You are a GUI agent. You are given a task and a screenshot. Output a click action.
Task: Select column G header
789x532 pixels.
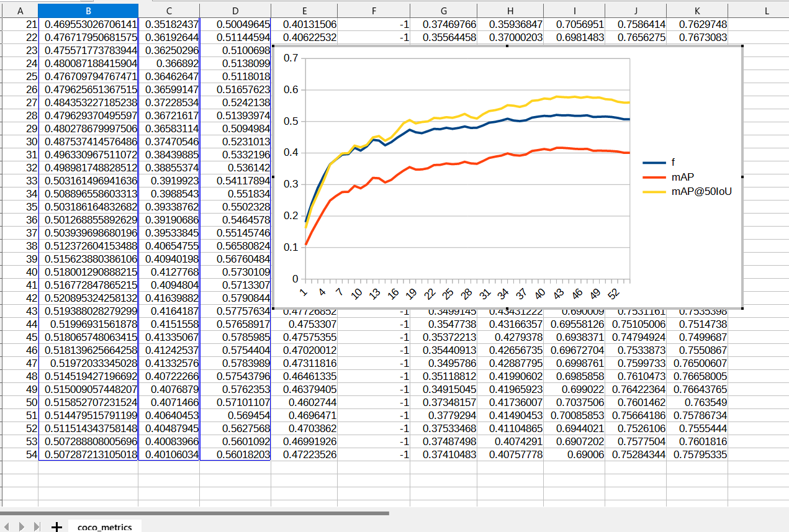point(443,11)
